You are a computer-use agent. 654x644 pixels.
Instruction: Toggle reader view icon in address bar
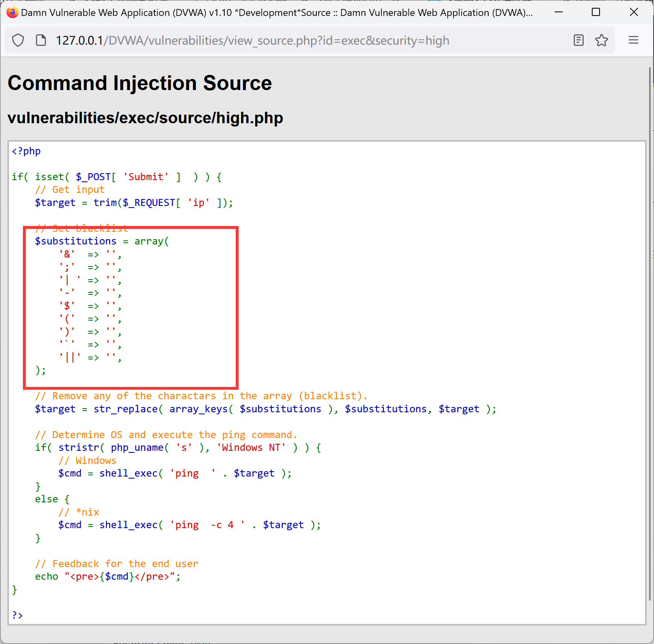[x=579, y=40]
